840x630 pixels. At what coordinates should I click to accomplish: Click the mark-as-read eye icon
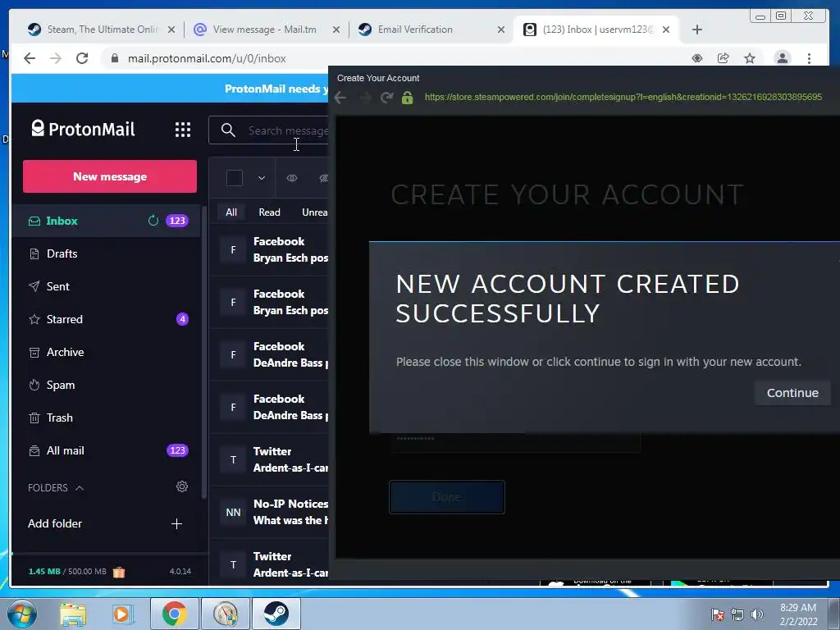pyautogui.click(x=292, y=178)
